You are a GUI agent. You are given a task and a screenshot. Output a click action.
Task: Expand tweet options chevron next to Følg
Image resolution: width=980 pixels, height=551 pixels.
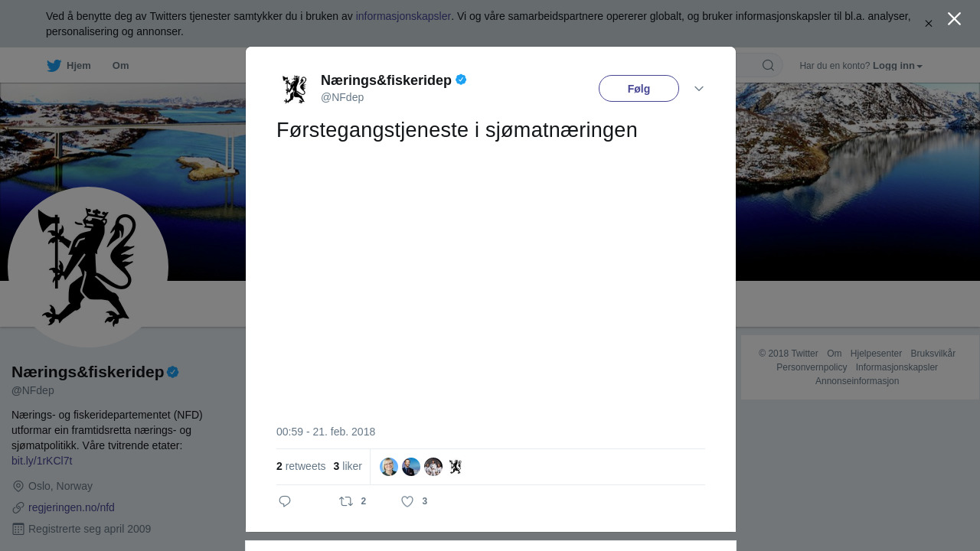point(699,89)
